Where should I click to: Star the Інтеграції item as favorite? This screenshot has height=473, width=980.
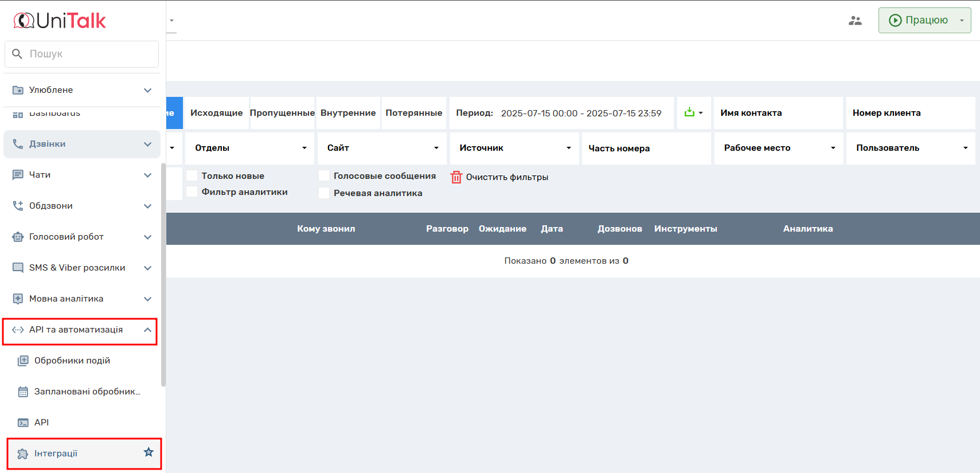149,452
